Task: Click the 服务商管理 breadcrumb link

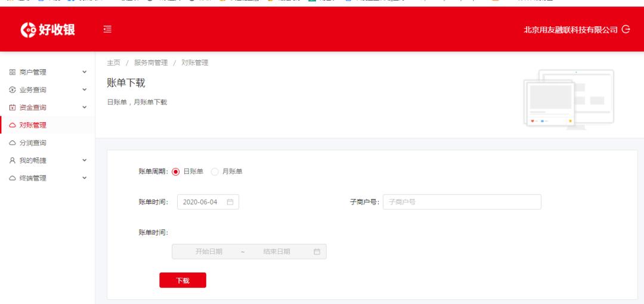Action: (x=151, y=63)
